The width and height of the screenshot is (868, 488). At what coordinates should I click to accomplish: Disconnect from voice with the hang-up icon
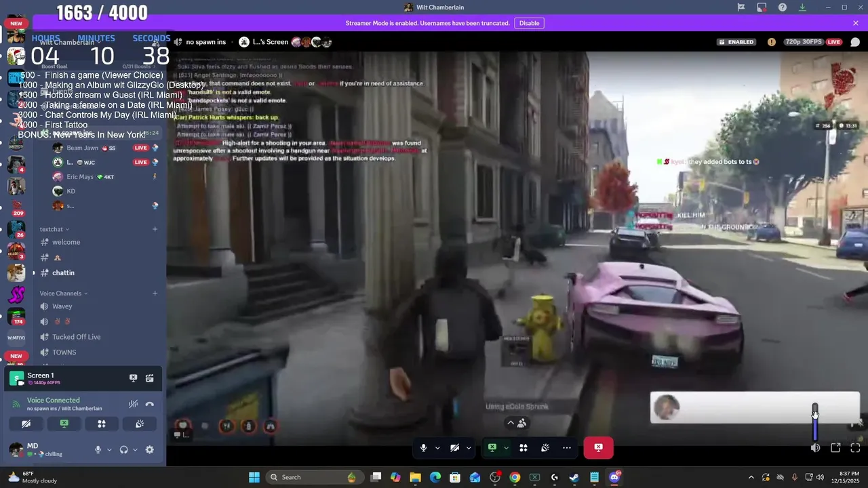149,404
